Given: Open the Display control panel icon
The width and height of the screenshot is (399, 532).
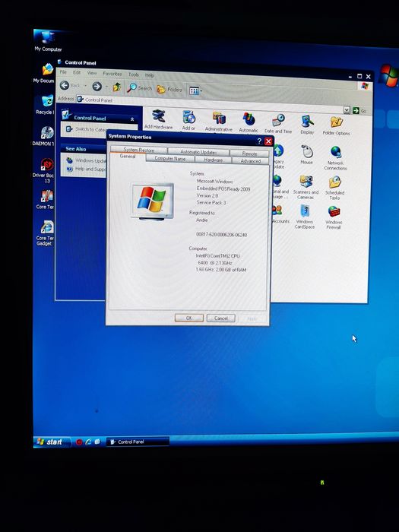Looking at the screenshot, I should (x=307, y=125).
